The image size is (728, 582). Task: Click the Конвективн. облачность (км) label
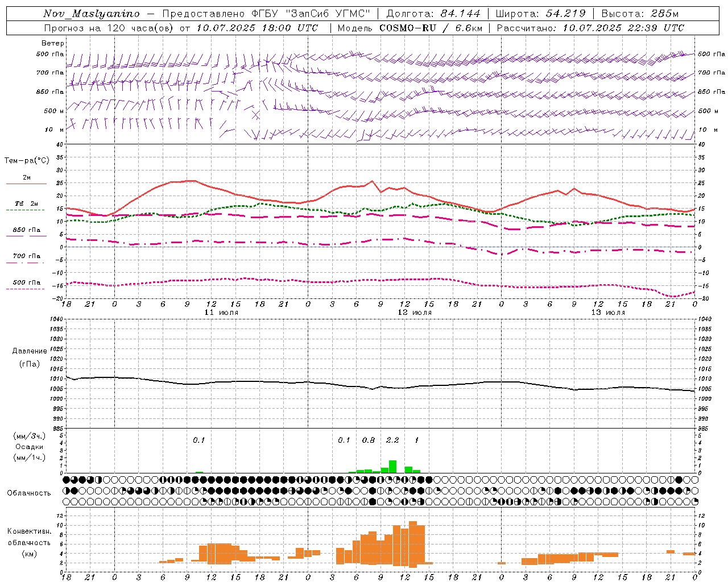pos(29,542)
